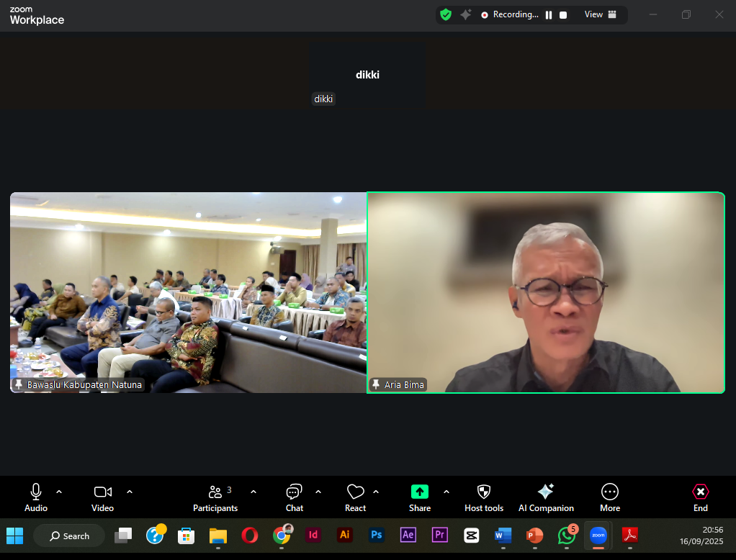The width and height of the screenshot is (736, 560).
Task: Expand the audio settings chevron
Action: tap(60, 492)
